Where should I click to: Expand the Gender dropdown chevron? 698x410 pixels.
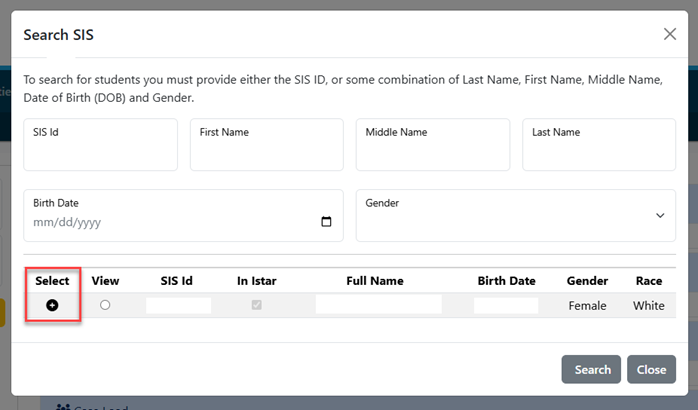(660, 215)
